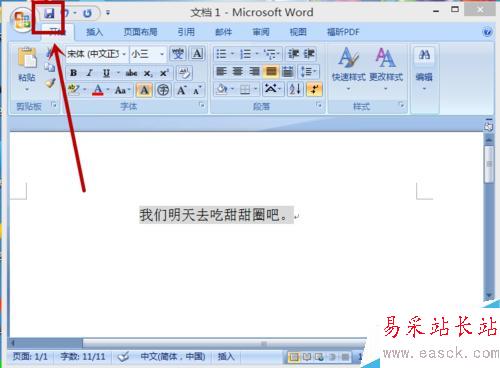This screenshot has width=500, height=368.
Task: Switch to the 审阅 tab
Action: (x=261, y=32)
